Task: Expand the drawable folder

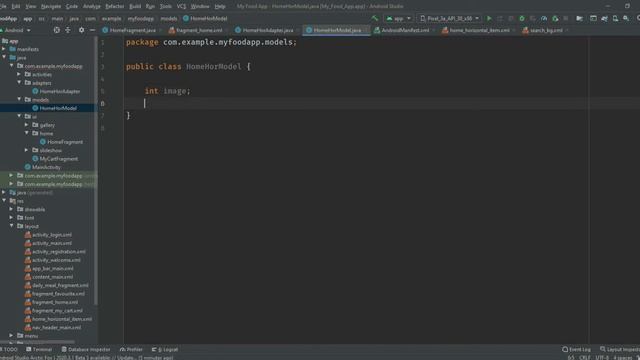Action: point(11,209)
